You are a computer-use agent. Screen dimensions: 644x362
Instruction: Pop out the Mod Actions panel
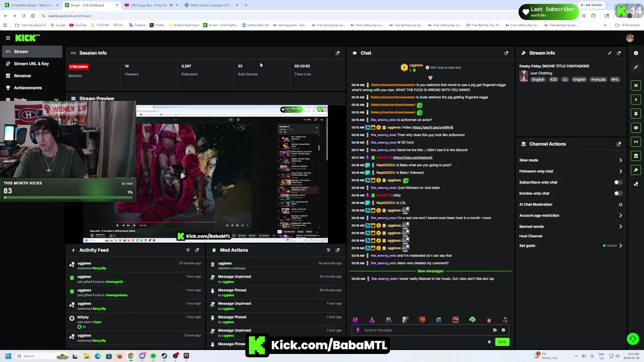[338, 250]
